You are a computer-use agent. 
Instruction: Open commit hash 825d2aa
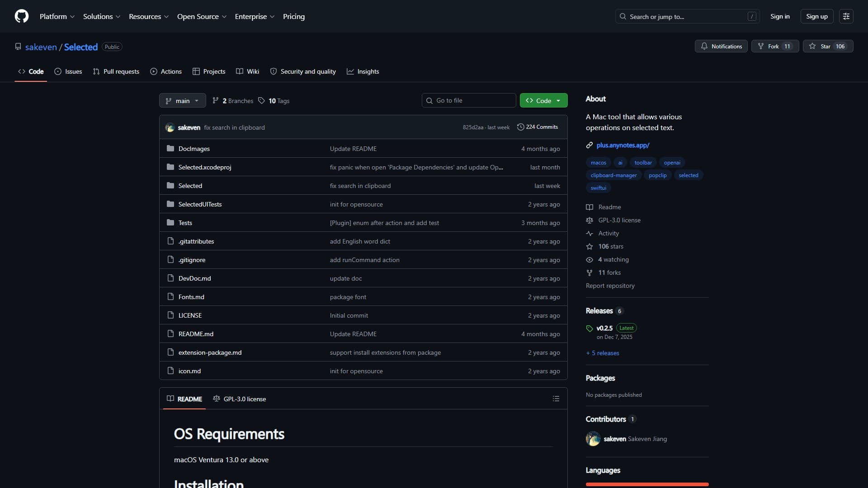coord(473,127)
